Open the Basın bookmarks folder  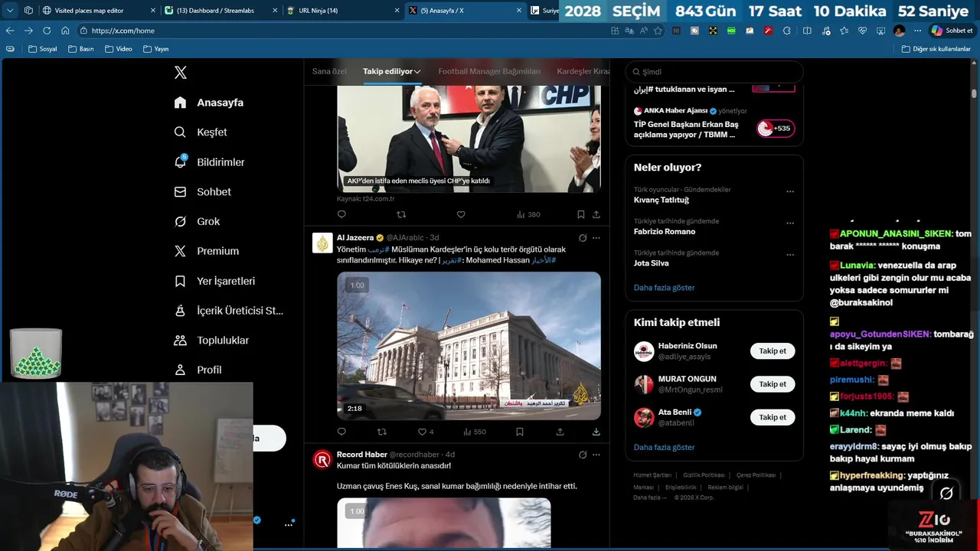[x=80, y=49]
